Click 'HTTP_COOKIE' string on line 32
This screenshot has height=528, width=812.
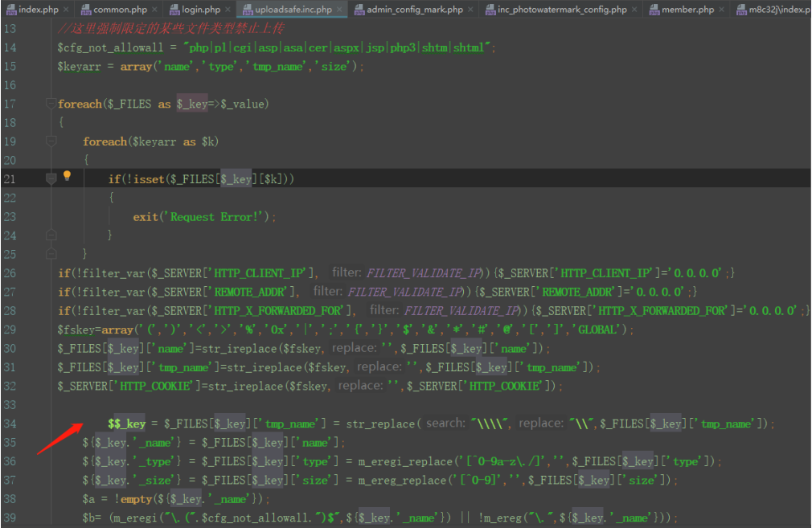click(x=157, y=387)
